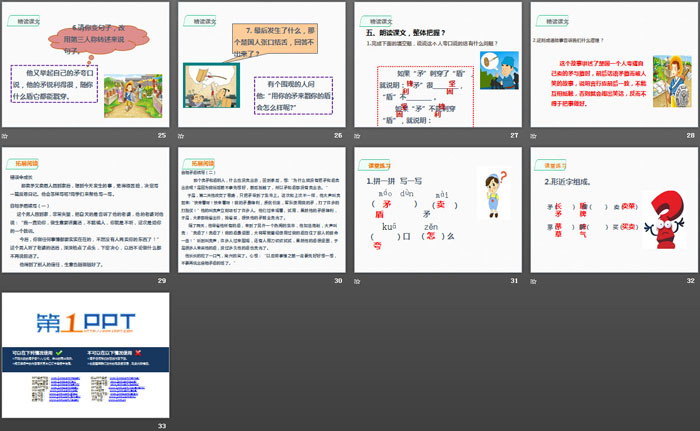The image size is (700, 431).
Task: Click animation star icon under slide 28
Action: pyautogui.click(x=534, y=135)
